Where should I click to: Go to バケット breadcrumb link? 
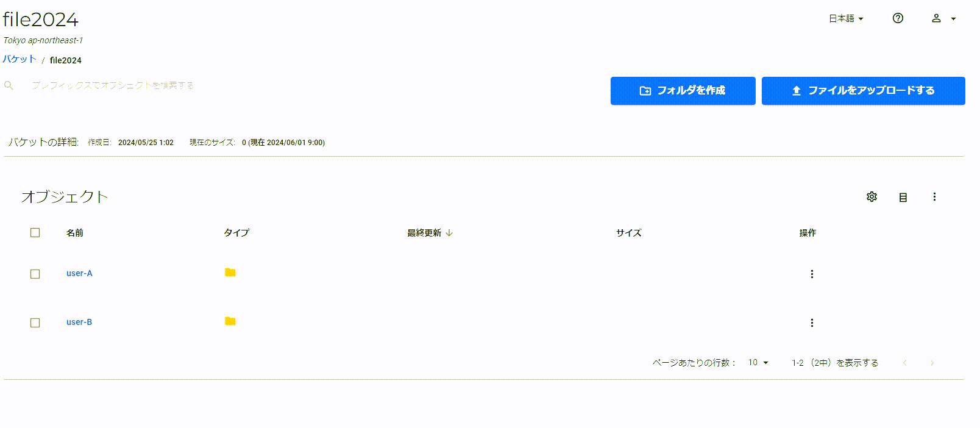(20, 59)
